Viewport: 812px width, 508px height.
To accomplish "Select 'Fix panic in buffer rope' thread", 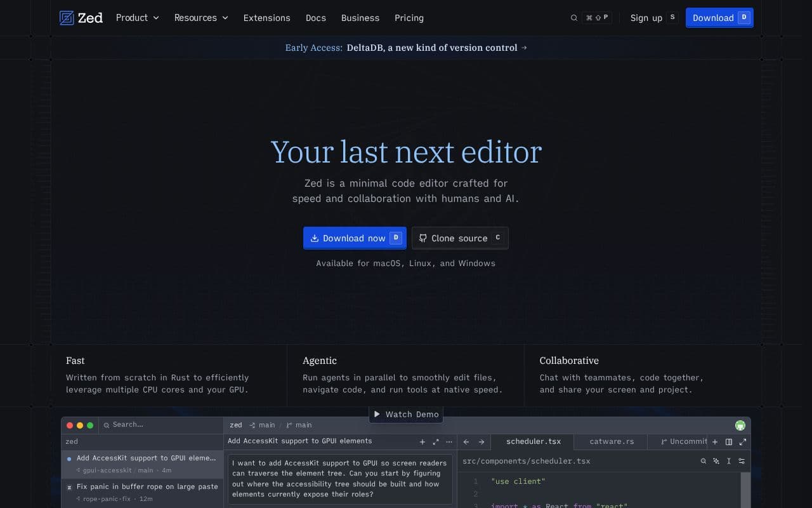I will [x=142, y=493].
